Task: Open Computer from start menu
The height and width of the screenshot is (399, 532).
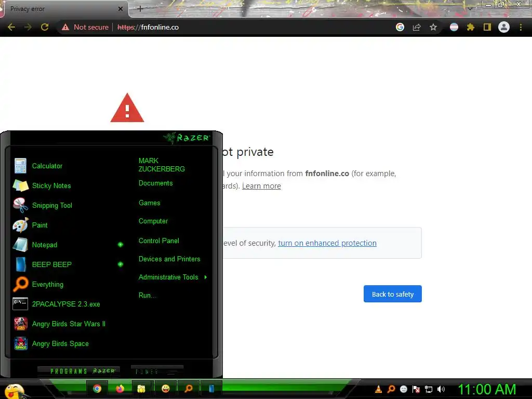Action: click(153, 221)
